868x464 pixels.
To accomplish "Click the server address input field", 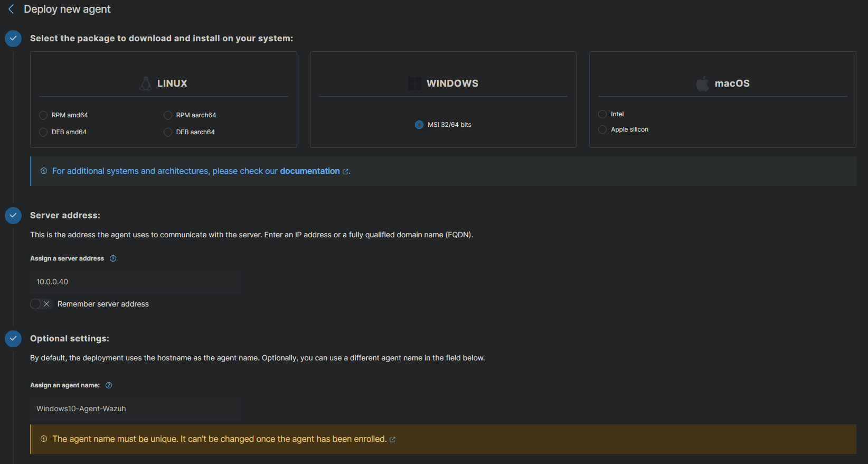I will [x=136, y=282].
